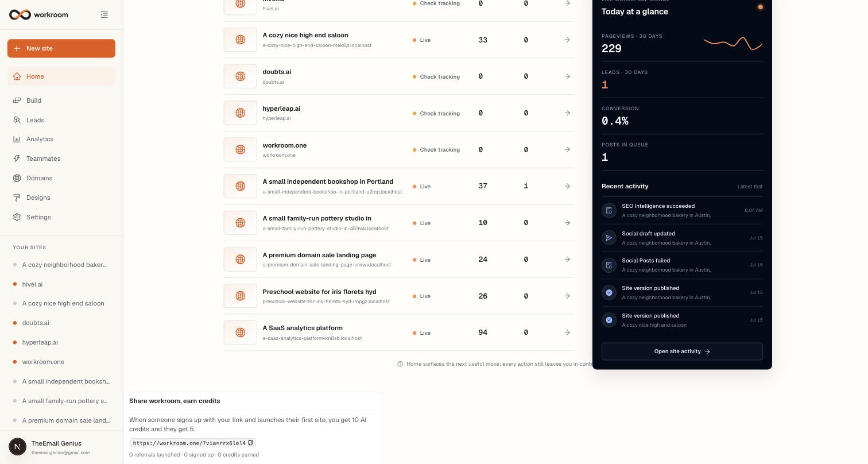Open TheEmail Genius account avatar
Screen dimensions: 868x464
tap(18, 447)
